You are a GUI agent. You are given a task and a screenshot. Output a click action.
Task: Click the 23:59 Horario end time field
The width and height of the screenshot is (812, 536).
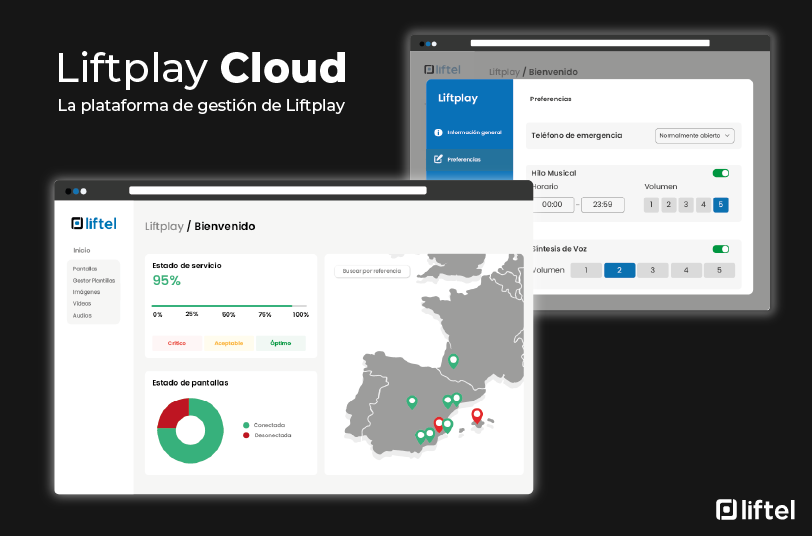coord(603,205)
